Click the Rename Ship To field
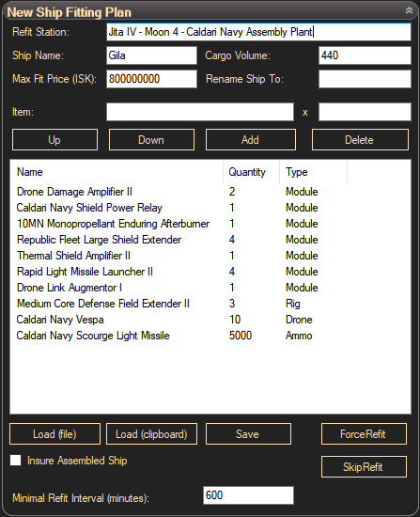 [x=365, y=79]
